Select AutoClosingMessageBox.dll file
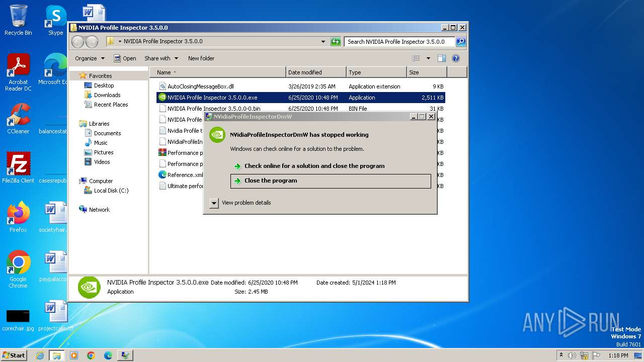 301,86
